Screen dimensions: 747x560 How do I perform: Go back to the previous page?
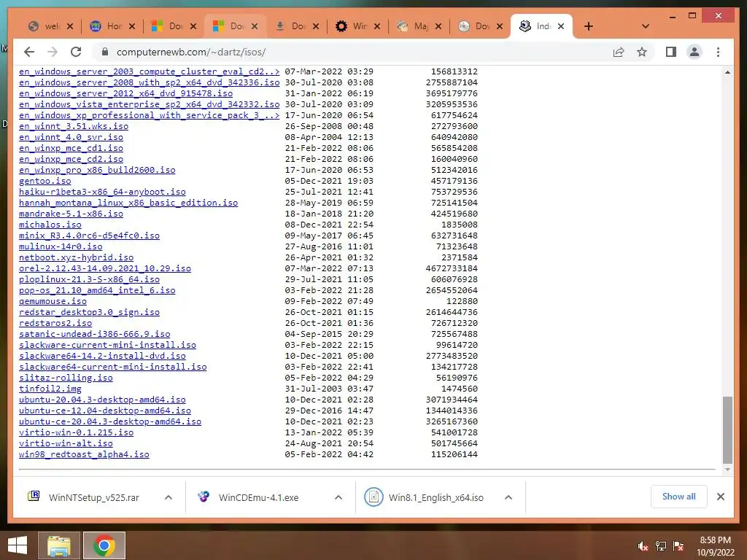pyautogui.click(x=29, y=52)
